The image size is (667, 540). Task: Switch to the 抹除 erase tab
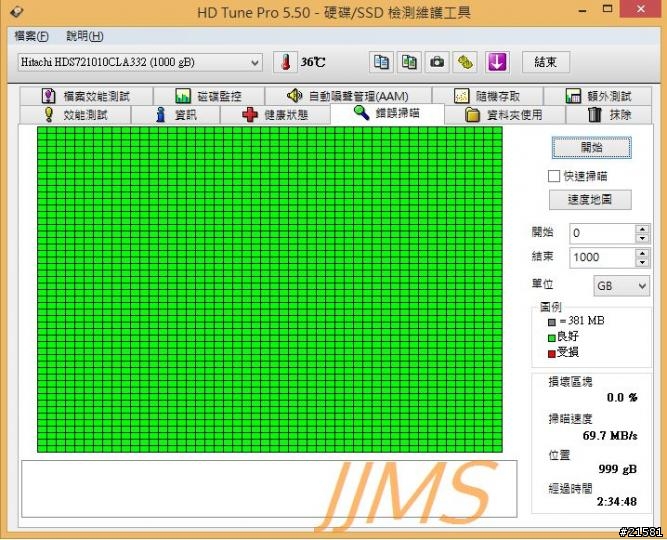pos(609,114)
